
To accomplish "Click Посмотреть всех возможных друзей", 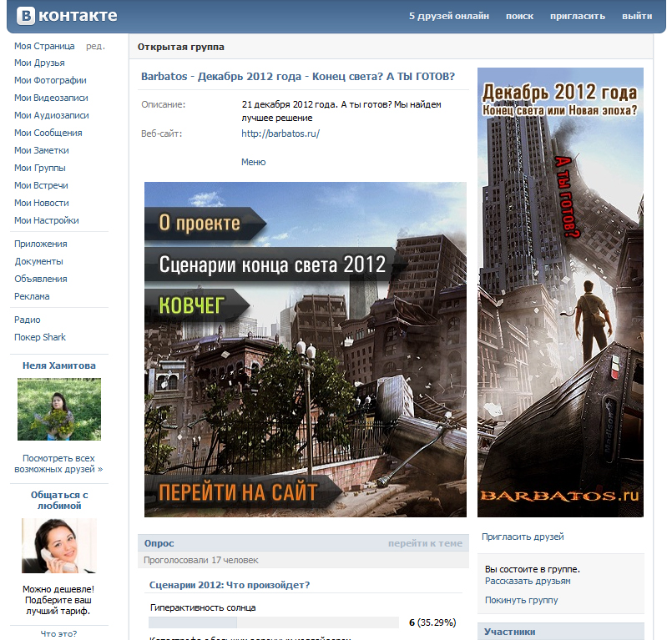I will pyautogui.click(x=58, y=463).
